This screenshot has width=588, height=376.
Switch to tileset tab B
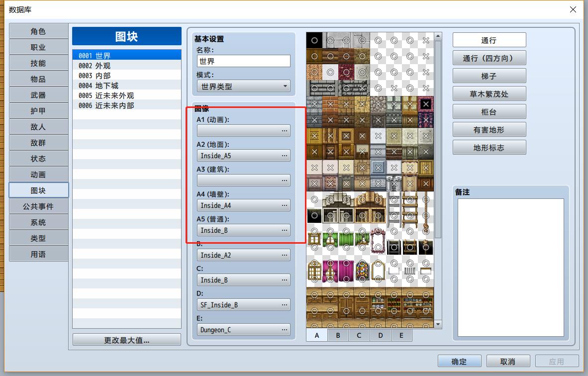click(x=338, y=335)
